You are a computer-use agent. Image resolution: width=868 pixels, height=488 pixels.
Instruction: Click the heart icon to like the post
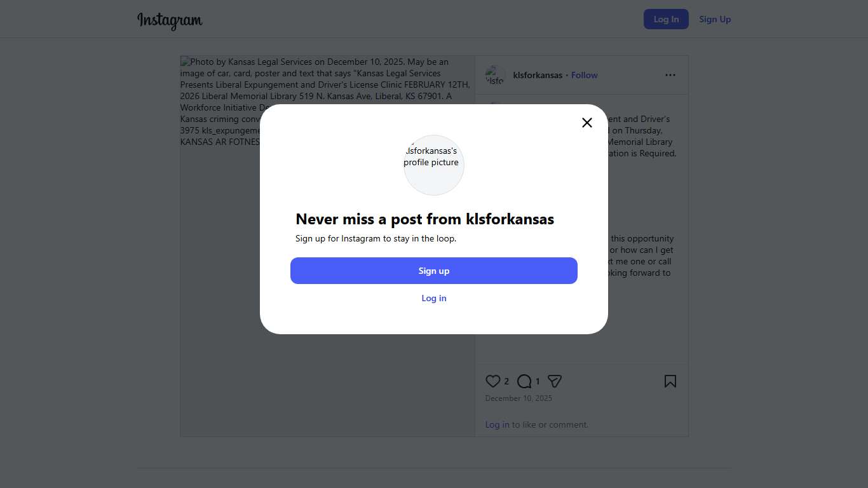492,381
